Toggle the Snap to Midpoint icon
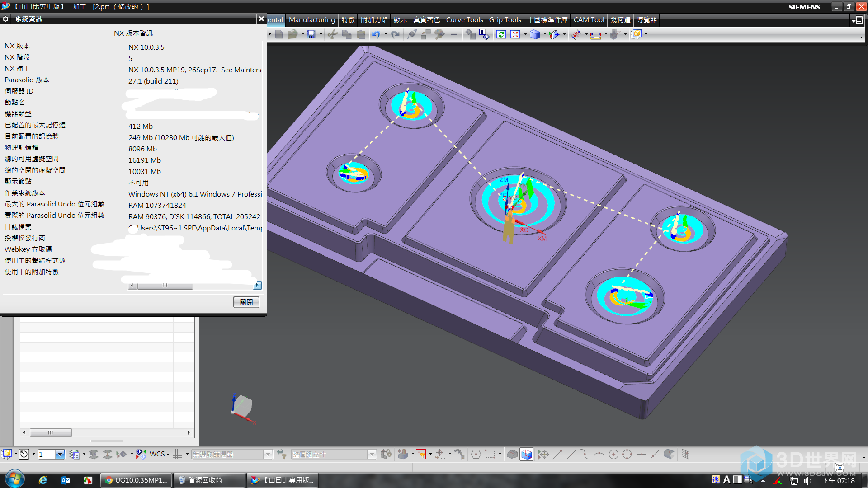868x488 pixels. coord(571,454)
